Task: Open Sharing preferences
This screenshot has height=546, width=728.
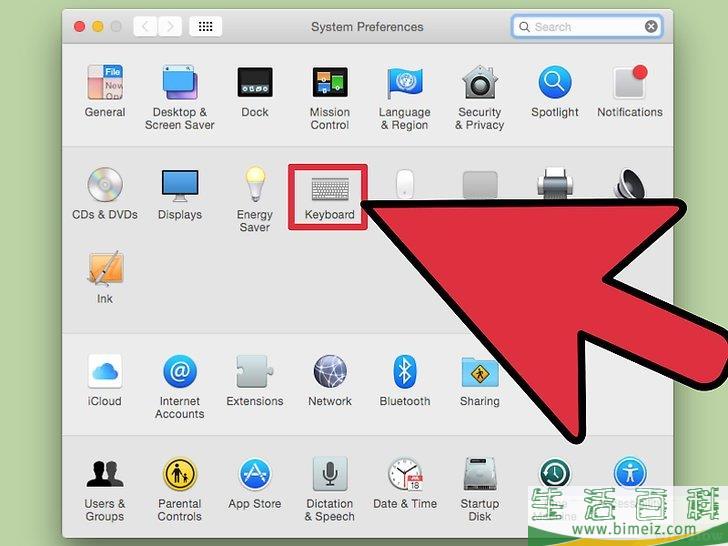Action: click(x=480, y=380)
